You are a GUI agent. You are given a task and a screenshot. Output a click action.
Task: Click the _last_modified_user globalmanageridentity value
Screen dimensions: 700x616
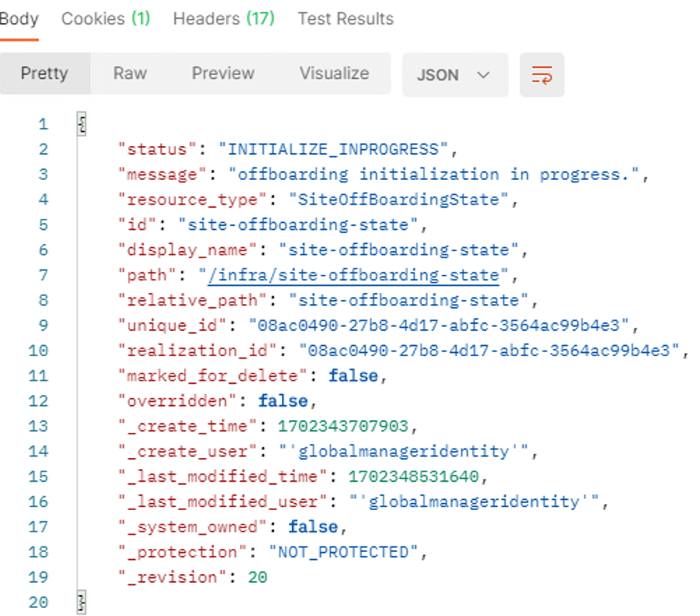point(474,502)
